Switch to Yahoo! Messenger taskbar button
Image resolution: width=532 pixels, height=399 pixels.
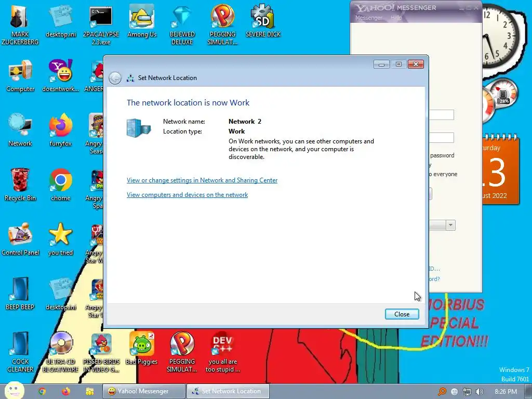point(144,391)
